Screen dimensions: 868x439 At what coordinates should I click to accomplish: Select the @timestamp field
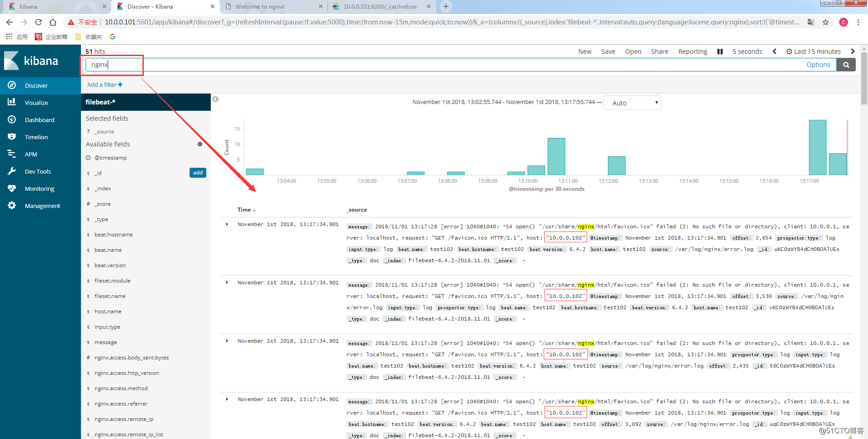coord(110,158)
